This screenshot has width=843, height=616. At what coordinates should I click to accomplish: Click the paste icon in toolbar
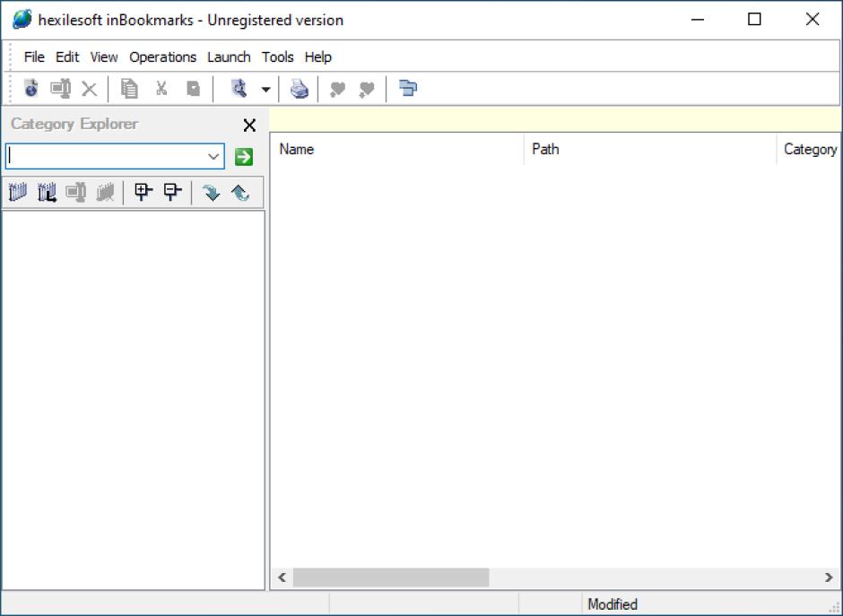(x=193, y=88)
